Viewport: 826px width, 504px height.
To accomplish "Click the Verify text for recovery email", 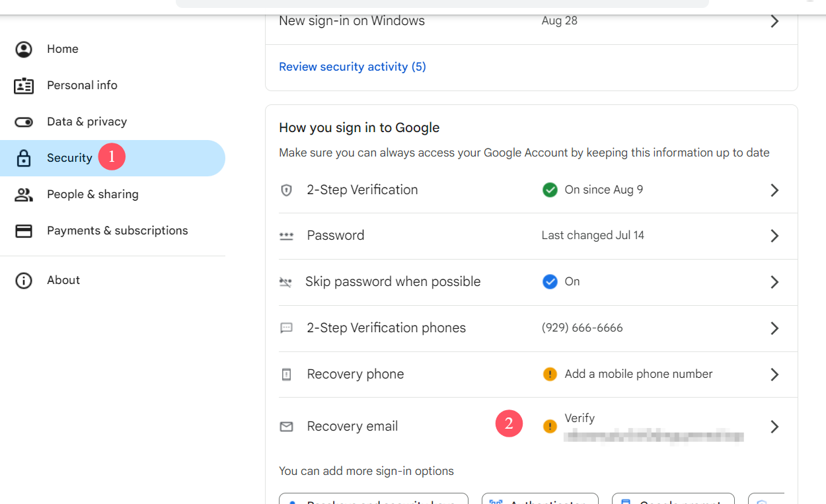I will (580, 419).
